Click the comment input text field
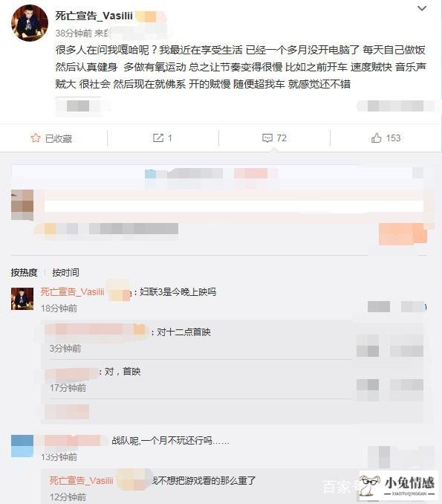Screen dimensions: 442x504 click(x=233, y=206)
